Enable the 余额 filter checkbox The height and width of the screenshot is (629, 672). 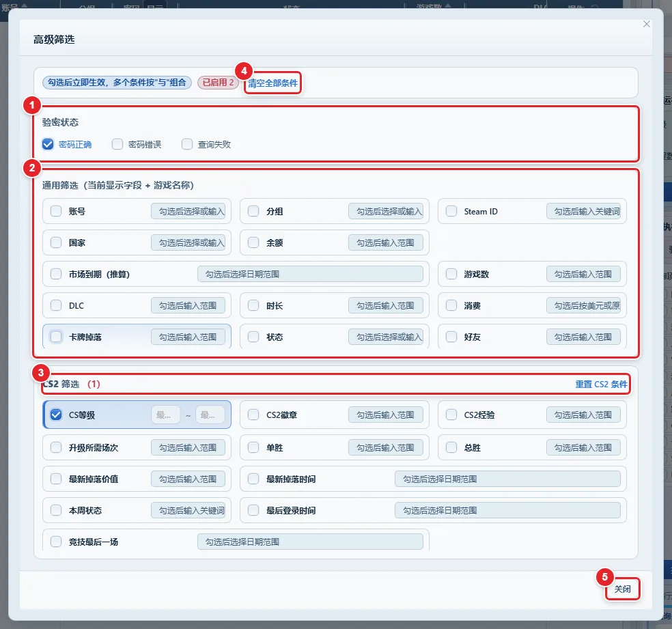pos(254,242)
